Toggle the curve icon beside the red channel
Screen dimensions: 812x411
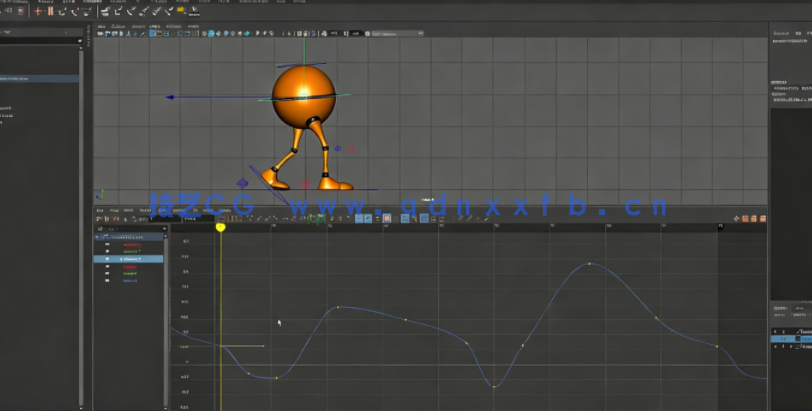(107, 245)
